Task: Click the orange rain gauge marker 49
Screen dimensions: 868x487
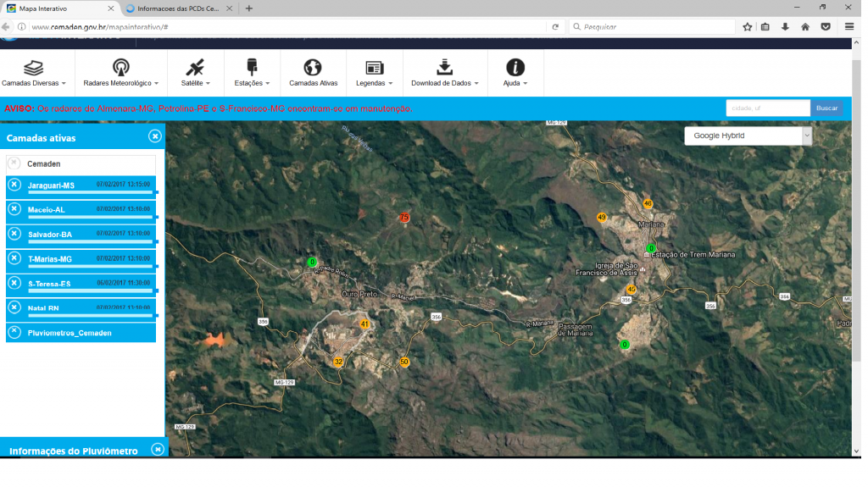Action: tap(602, 218)
